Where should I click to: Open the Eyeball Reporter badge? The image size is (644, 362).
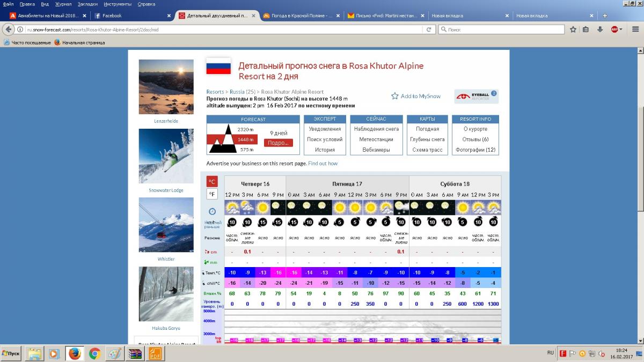pos(476,97)
